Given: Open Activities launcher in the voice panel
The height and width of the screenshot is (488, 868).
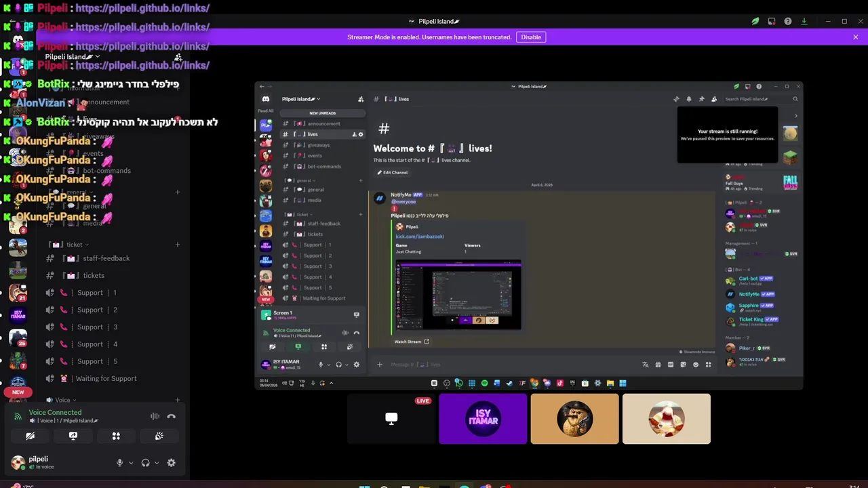Looking at the screenshot, I should [116, 436].
